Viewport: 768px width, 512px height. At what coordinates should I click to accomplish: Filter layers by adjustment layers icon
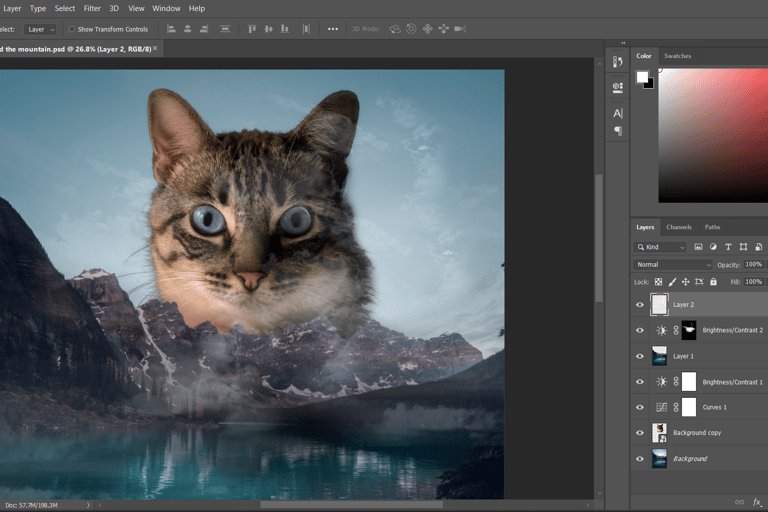(x=713, y=247)
